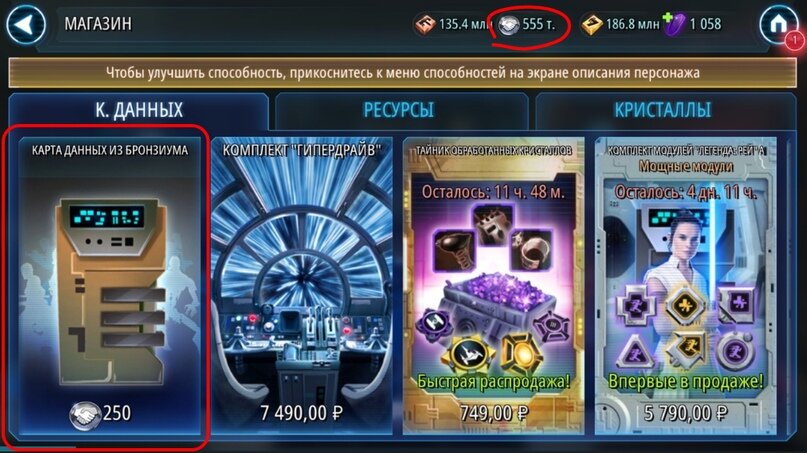
Task: Tap the purple crystal icon with plus
Action: (674, 24)
